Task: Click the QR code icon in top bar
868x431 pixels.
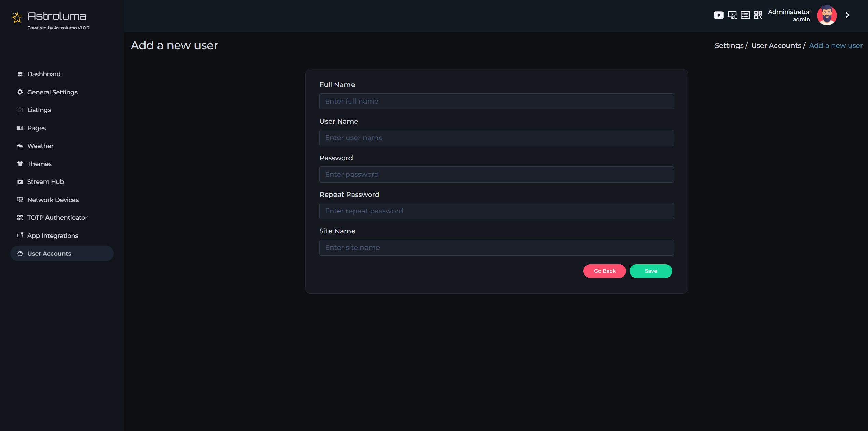Action: point(758,15)
